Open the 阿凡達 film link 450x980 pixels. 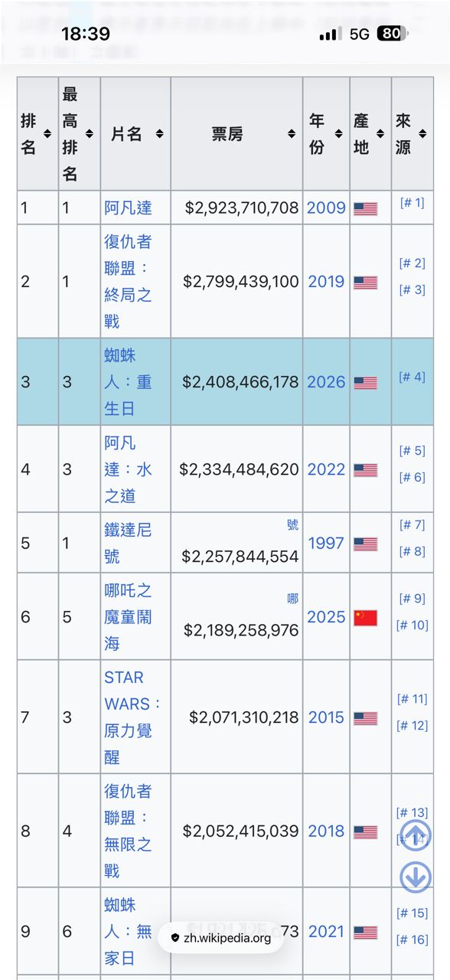(128, 207)
